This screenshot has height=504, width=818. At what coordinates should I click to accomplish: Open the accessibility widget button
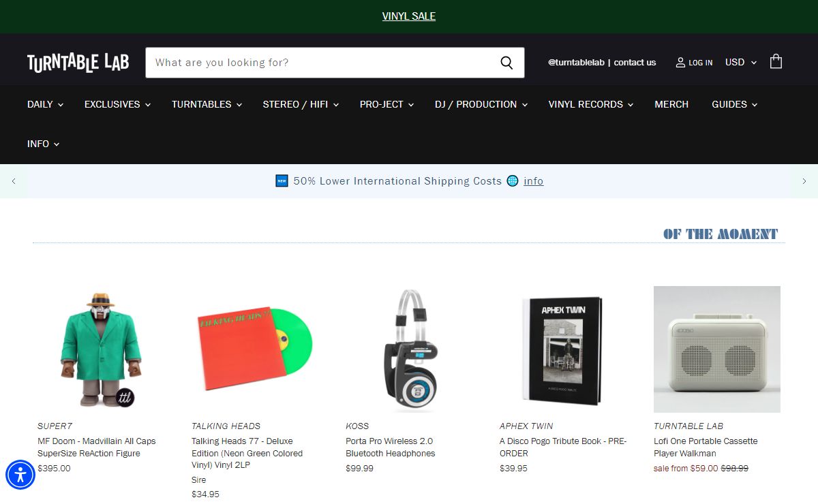click(x=20, y=475)
